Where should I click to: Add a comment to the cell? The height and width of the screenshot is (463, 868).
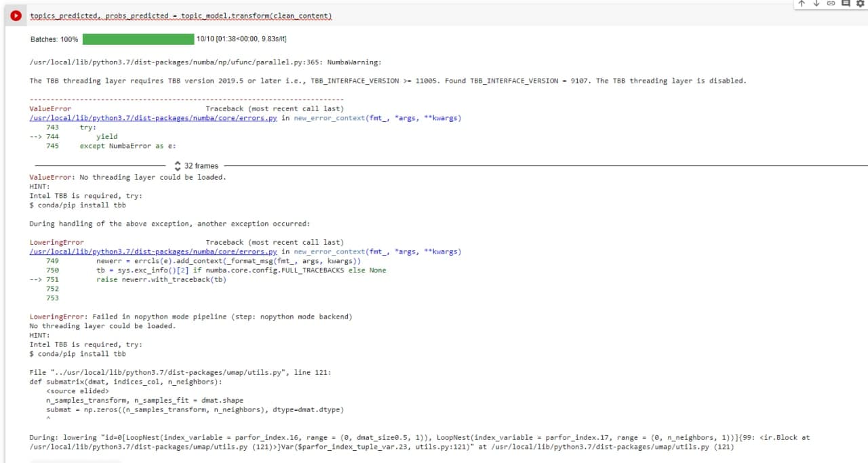(x=846, y=4)
